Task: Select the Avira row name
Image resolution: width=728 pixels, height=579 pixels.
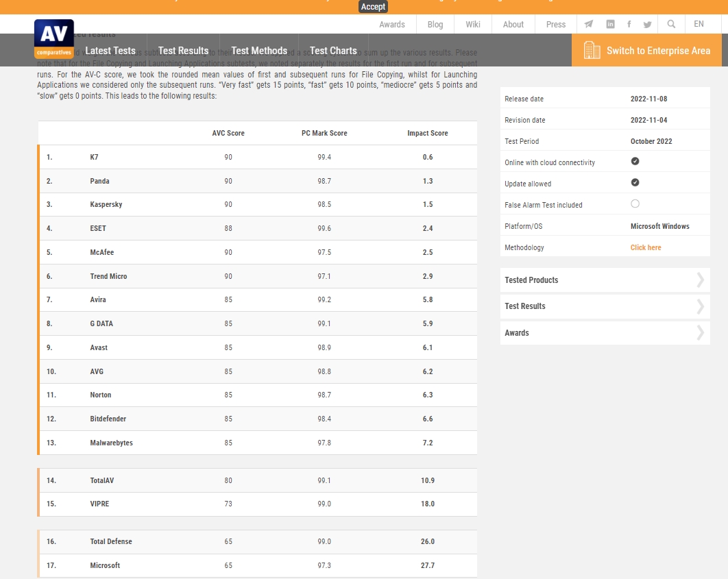Action: [x=98, y=299]
